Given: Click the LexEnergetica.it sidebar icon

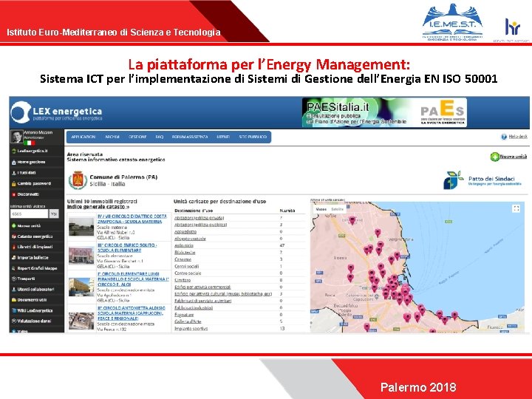Looking at the screenshot, I should click(14, 151).
